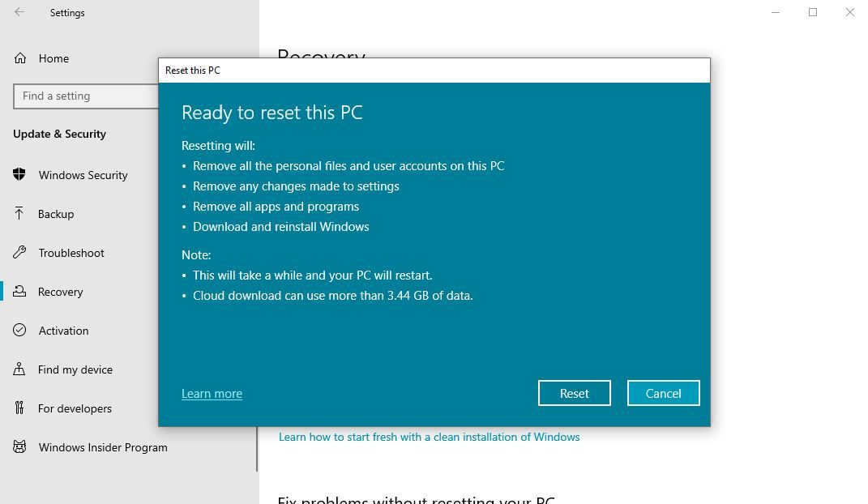Click the Activation checkmark circle icon
Screen dimensions: 868x504
(x=19, y=330)
